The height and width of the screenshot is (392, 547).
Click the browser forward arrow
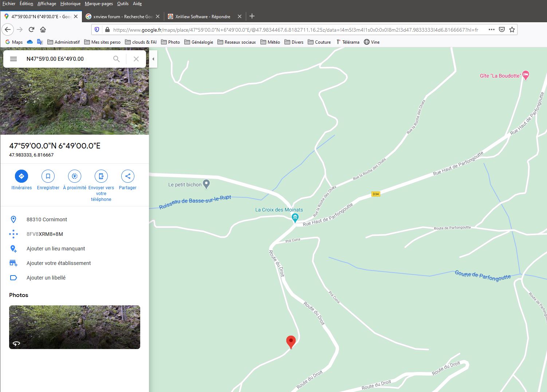pyautogui.click(x=20, y=29)
